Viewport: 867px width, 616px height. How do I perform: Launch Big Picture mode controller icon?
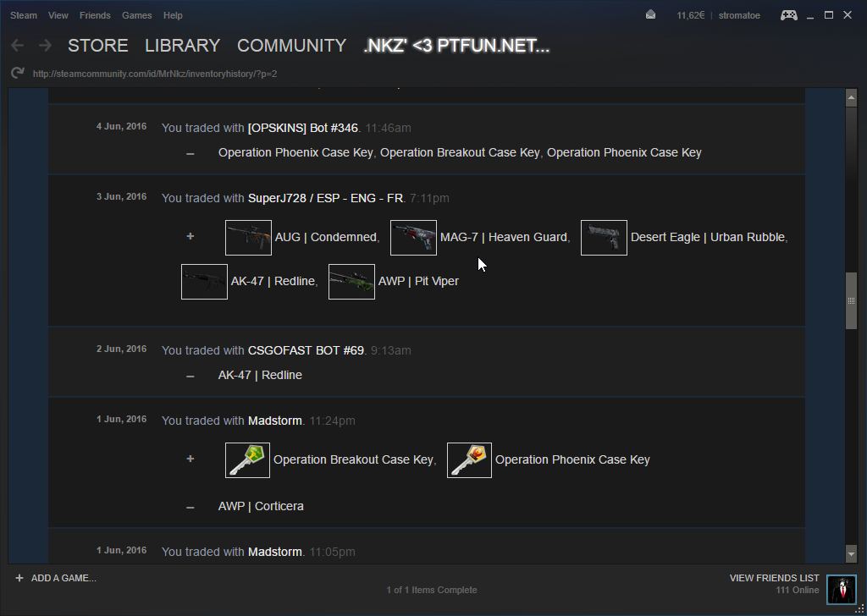point(788,15)
